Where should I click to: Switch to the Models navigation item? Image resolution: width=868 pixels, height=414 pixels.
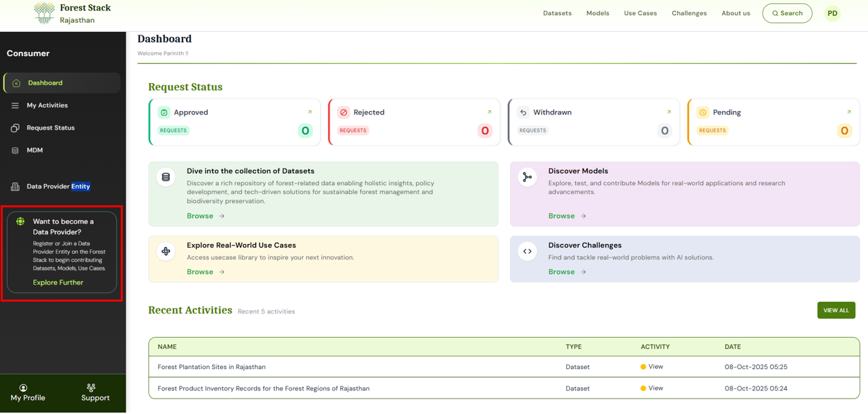tap(597, 12)
